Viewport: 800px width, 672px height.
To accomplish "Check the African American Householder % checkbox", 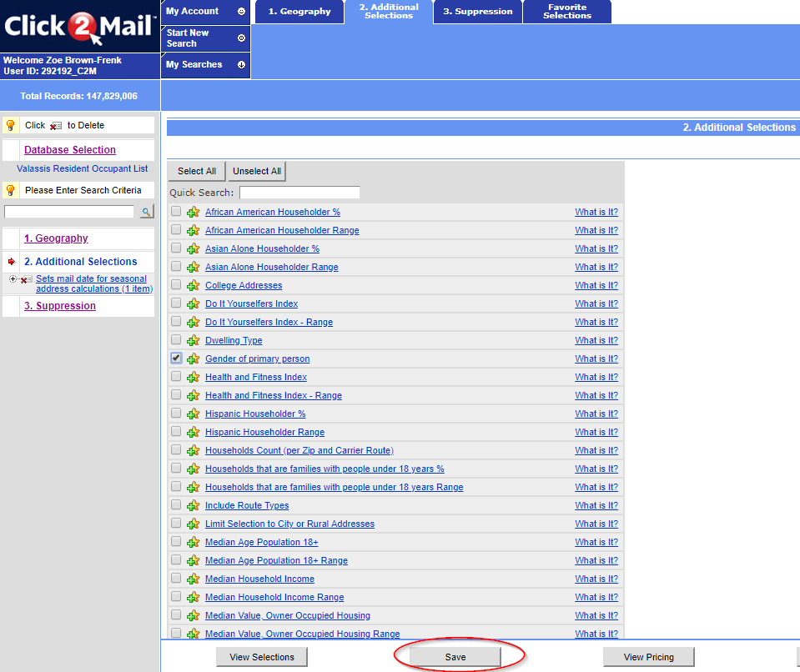I will pyautogui.click(x=176, y=211).
